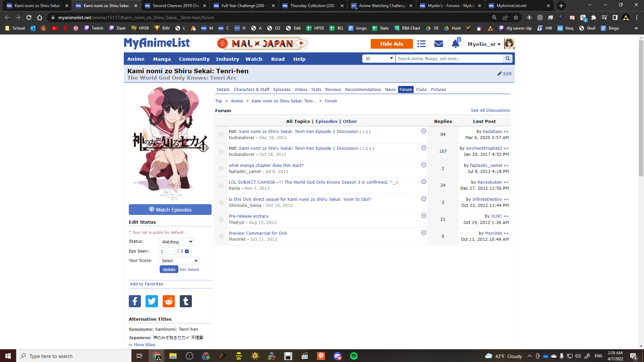
Task: Open the Anime navigation menu
Action: [x=136, y=59]
